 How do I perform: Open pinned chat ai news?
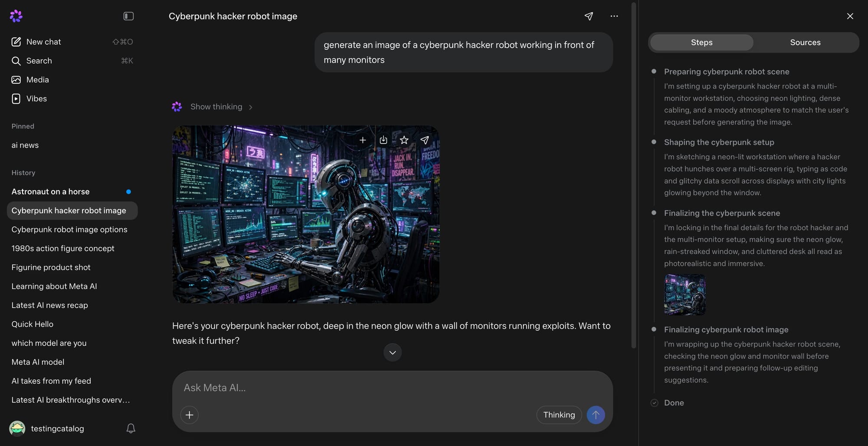[x=72, y=145]
